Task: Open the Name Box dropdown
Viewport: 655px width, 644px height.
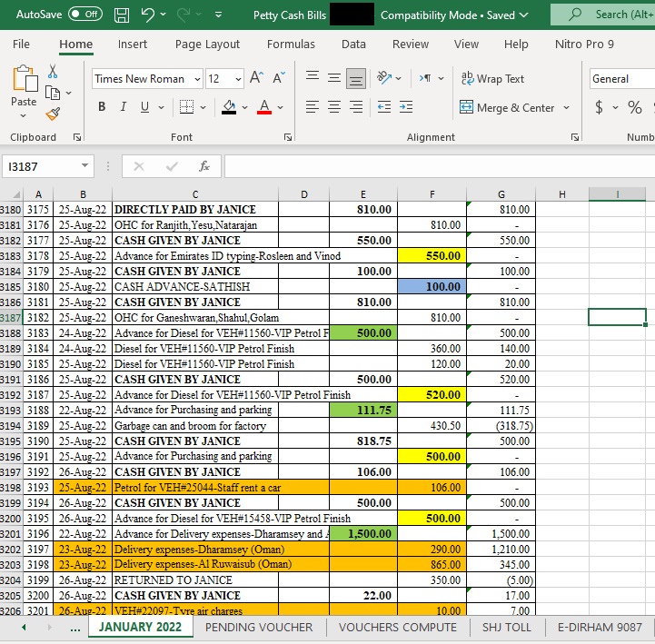Action: pos(84,166)
